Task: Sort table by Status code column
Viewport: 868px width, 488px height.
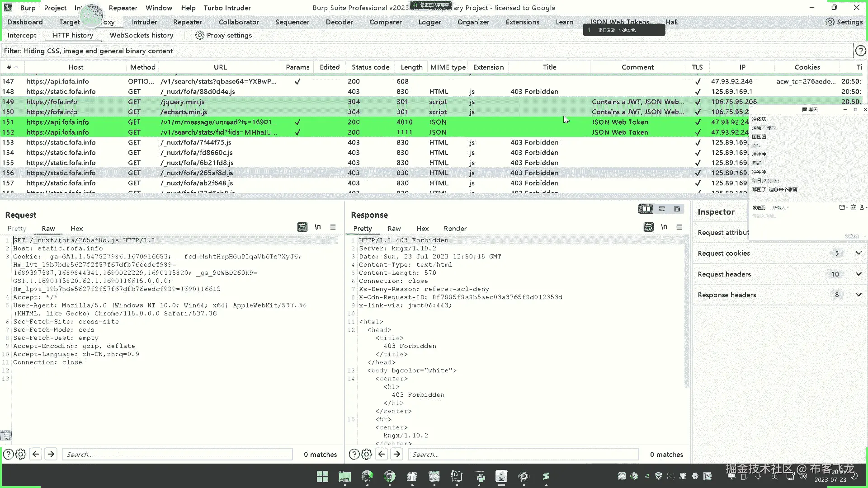Action: tap(370, 67)
